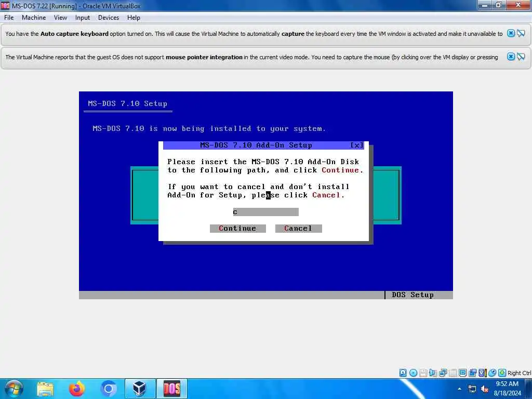This screenshot has width=532, height=399.
Task: Open the Machine menu
Action: pos(34,18)
